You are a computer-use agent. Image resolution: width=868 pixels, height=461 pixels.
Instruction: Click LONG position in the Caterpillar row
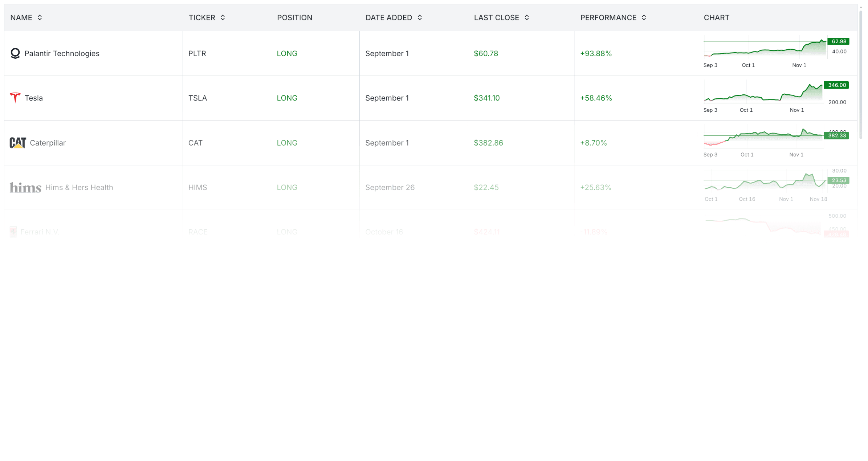287,143
